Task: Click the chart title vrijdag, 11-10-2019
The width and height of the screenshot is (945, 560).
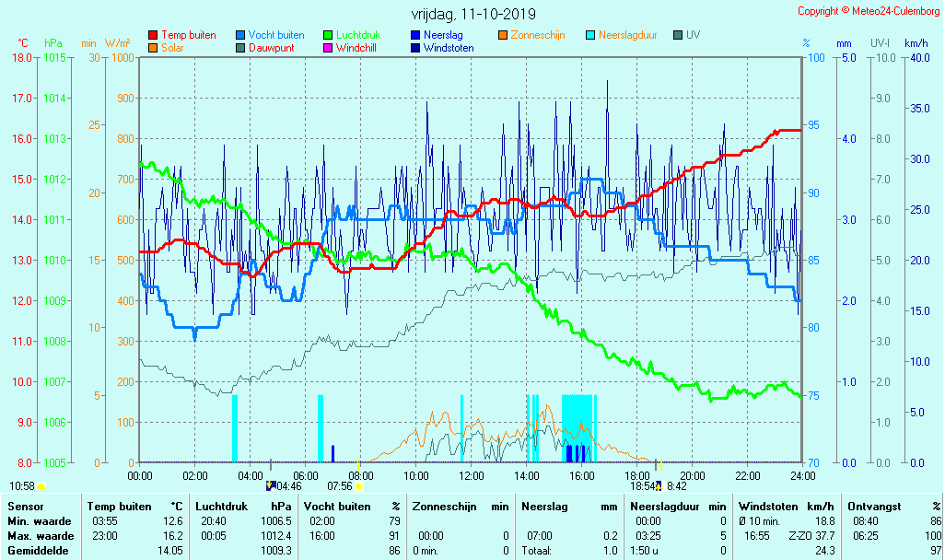Action: click(x=472, y=14)
